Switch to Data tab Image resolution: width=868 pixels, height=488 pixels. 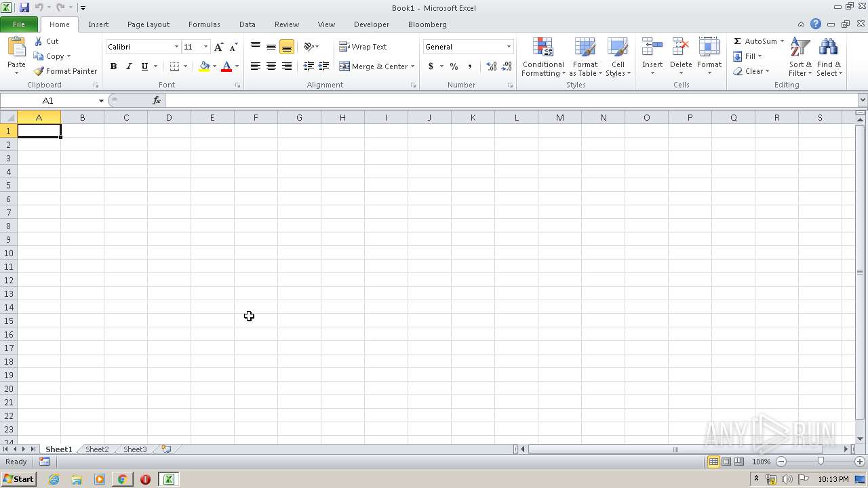[248, 24]
